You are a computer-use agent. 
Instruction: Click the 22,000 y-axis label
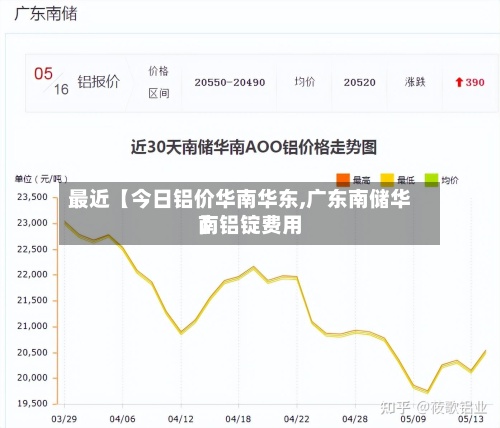pyautogui.click(x=32, y=274)
